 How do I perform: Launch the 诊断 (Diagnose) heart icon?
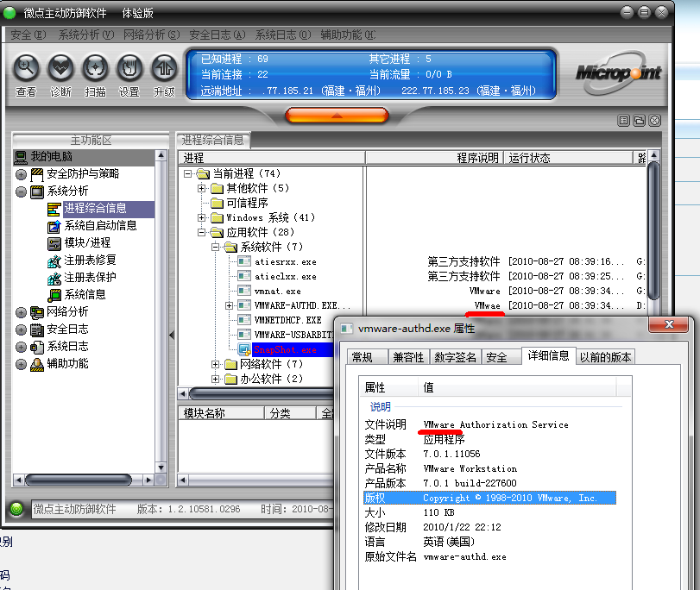(x=60, y=69)
